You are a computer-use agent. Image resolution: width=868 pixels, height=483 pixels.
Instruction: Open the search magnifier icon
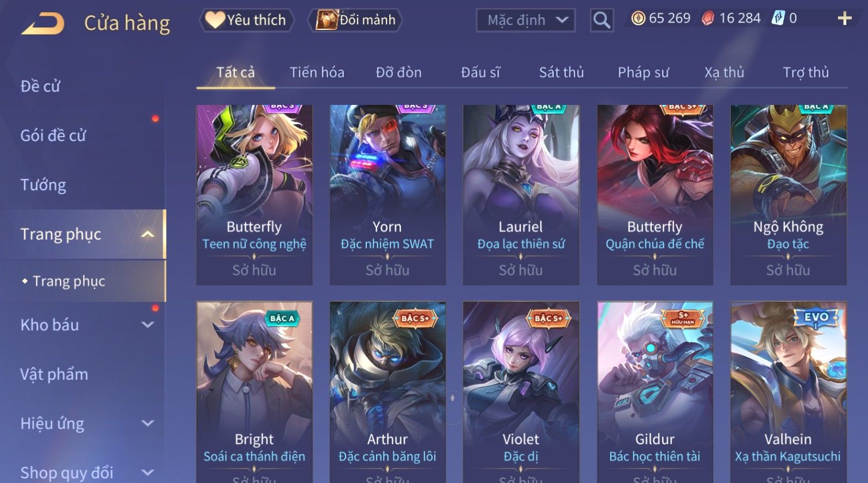coord(602,21)
